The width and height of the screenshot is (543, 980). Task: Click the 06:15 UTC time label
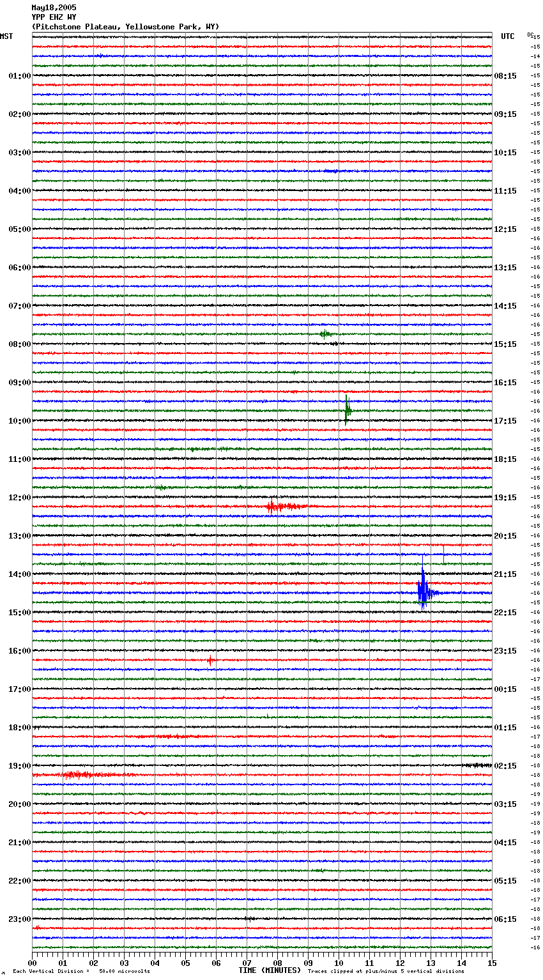coord(505,919)
